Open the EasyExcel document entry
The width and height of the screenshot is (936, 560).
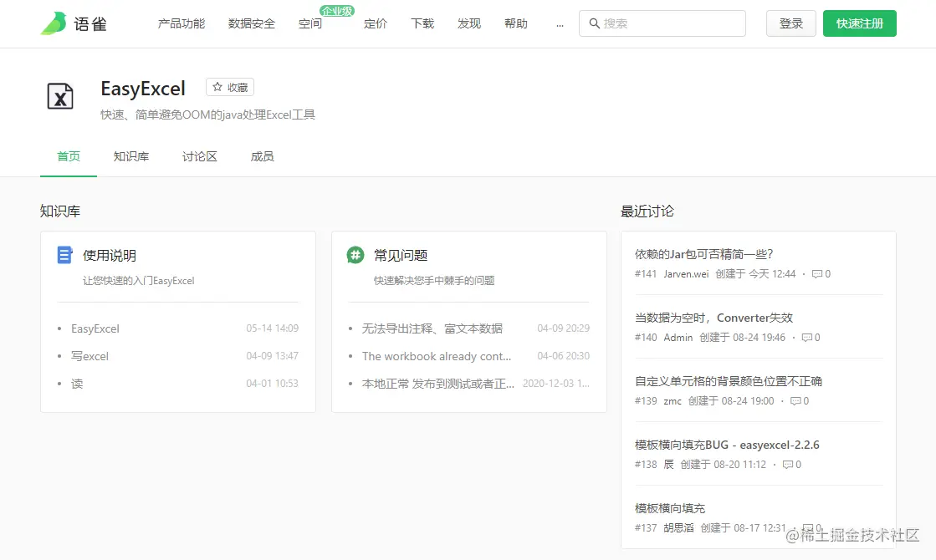(x=95, y=328)
